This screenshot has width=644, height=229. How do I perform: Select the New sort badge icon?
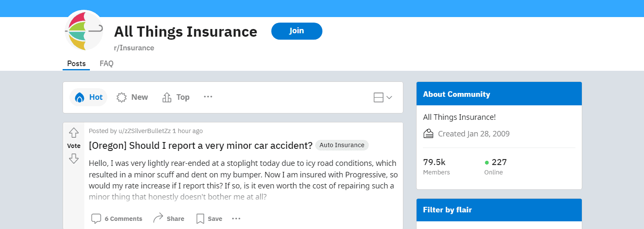(x=121, y=98)
